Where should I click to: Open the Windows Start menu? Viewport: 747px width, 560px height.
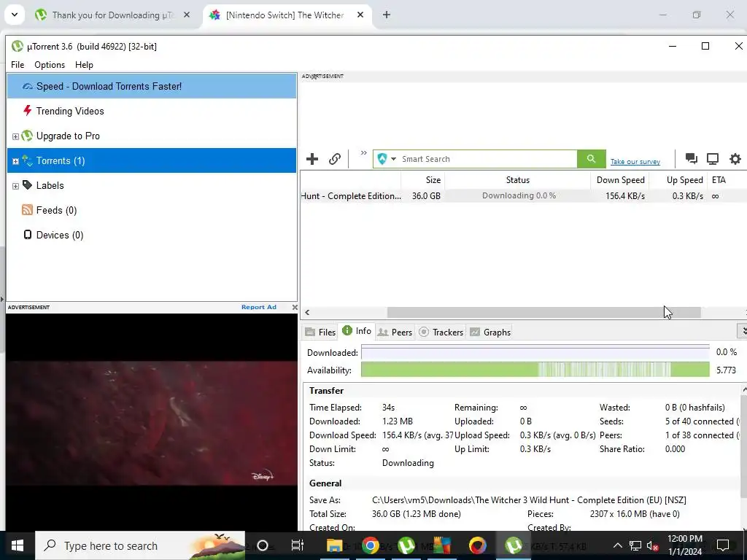point(18,545)
